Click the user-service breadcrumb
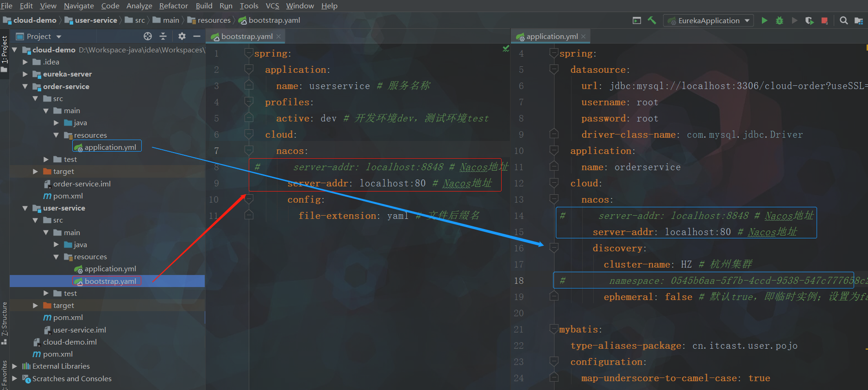The height and width of the screenshot is (390, 868). coord(91,20)
